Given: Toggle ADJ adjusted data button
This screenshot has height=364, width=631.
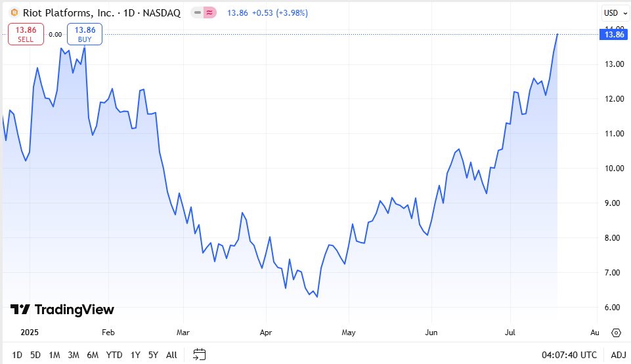Looking at the screenshot, I should (x=619, y=355).
